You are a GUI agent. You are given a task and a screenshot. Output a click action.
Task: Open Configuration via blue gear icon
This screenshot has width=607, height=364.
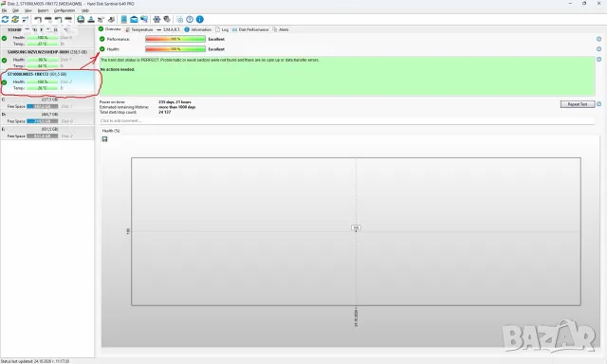tap(156, 19)
